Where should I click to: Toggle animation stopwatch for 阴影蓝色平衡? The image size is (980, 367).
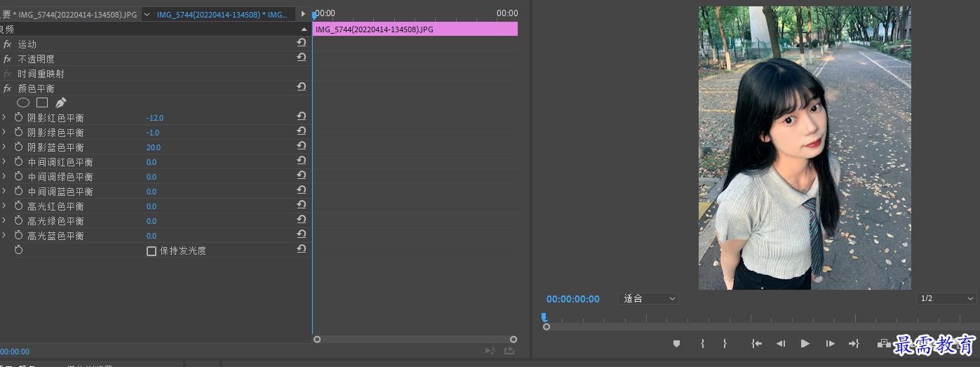click(x=19, y=147)
